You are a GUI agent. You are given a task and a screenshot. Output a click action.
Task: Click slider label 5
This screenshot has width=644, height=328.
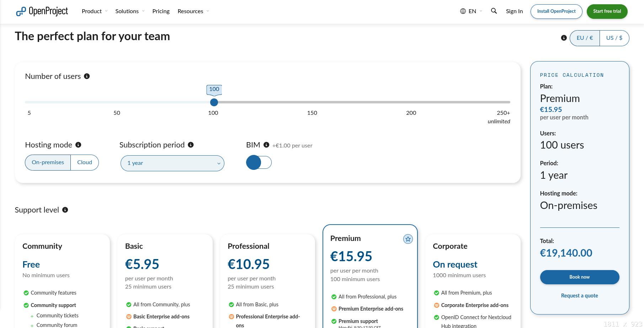[x=29, y=113]
